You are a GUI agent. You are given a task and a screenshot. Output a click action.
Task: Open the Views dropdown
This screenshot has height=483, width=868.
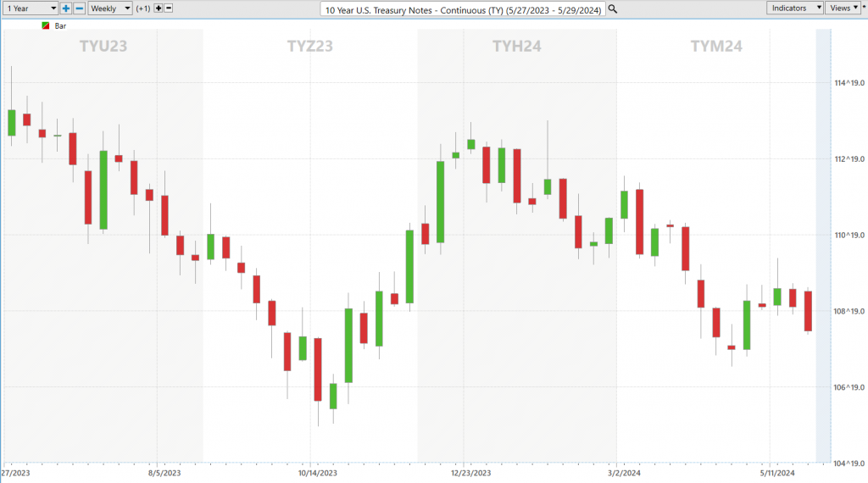843,8
